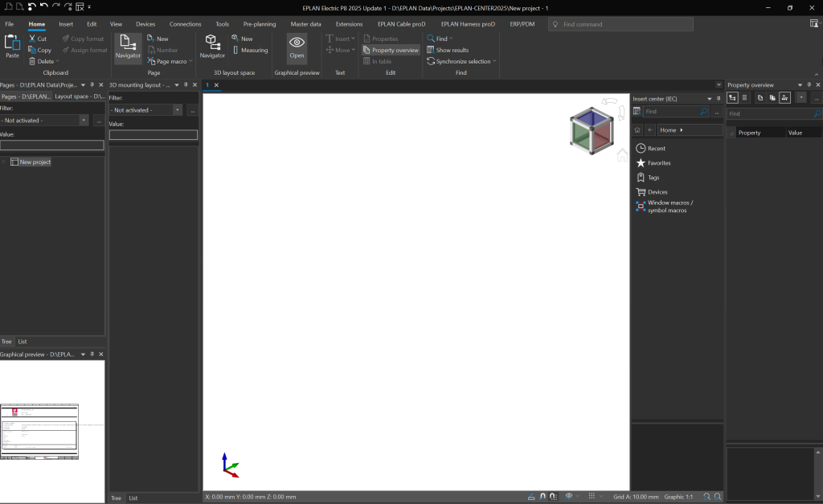Click the 3D mounting layout filter ellipsis button

click(x=193, y=110)
